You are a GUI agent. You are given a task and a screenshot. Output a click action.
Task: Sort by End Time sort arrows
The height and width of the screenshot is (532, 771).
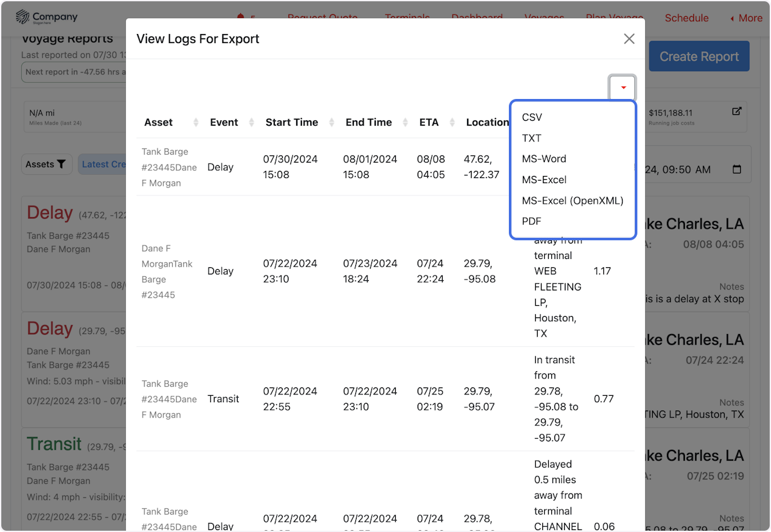(x=405, y=123)
